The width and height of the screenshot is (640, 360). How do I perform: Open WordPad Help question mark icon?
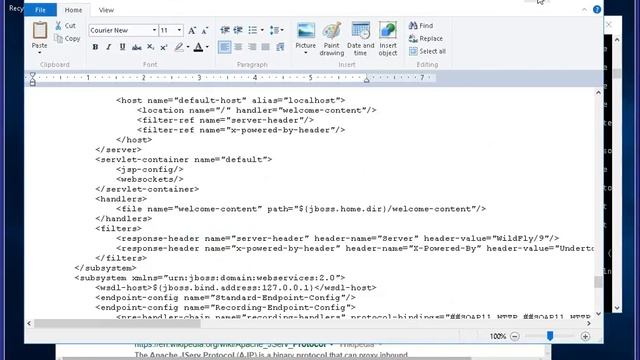(597, 9)
